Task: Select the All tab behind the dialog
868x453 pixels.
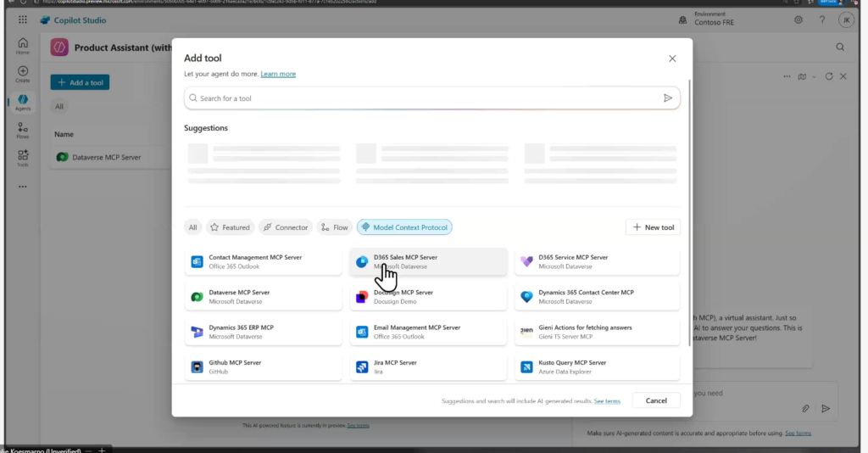Action: pyautogui.click(x=59, y=106)
